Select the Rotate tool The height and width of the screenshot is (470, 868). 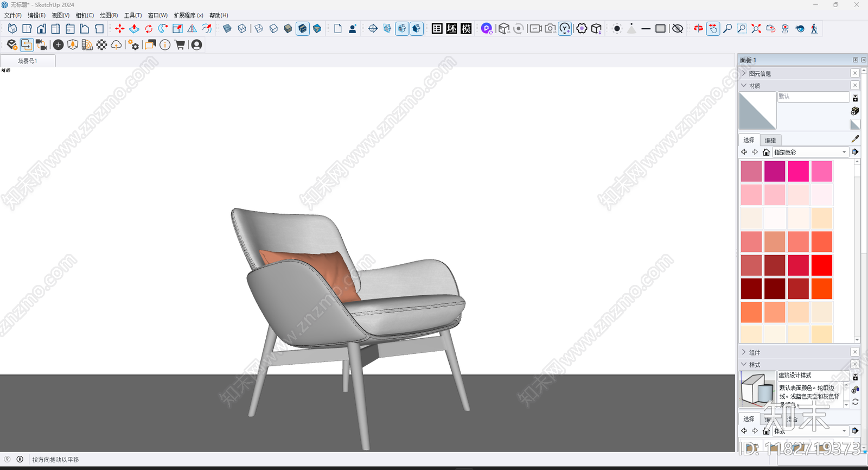tap(149, 28)
